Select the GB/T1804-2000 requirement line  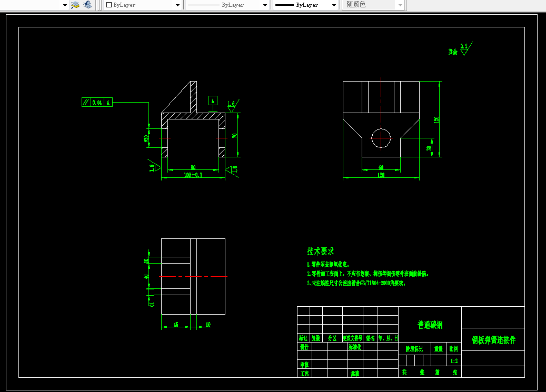(x=356, y=284)
